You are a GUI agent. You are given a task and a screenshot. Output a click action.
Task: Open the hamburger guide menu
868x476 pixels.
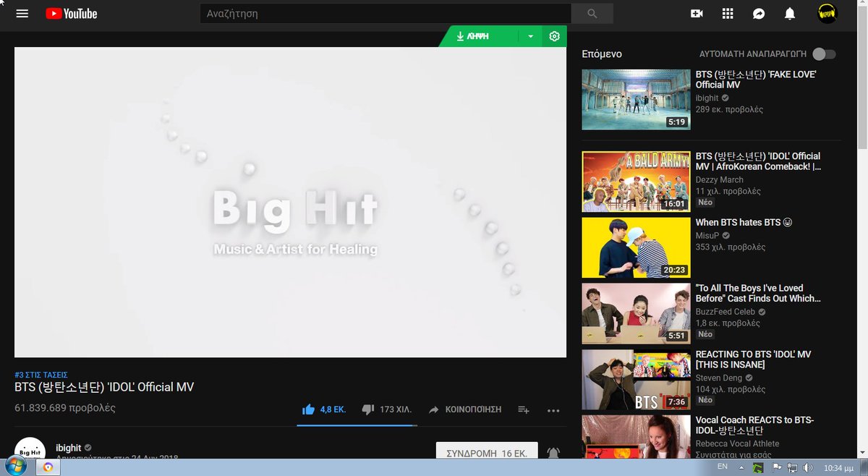pos(22,14)
